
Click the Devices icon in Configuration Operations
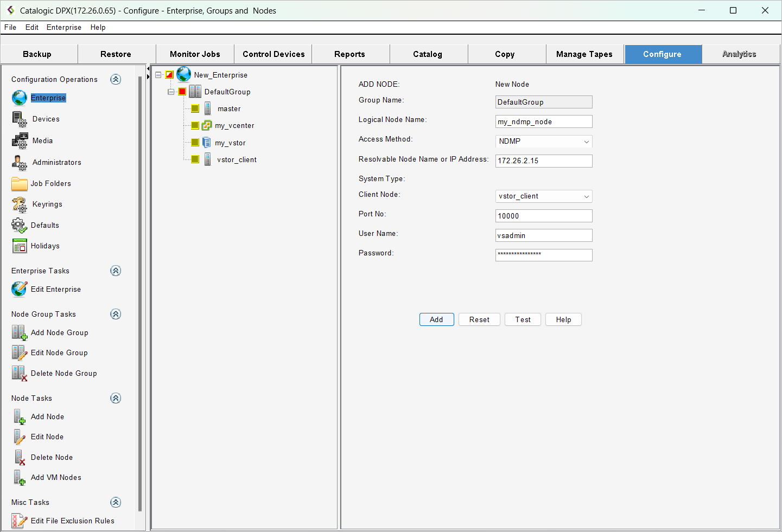[x=20, y=119]
